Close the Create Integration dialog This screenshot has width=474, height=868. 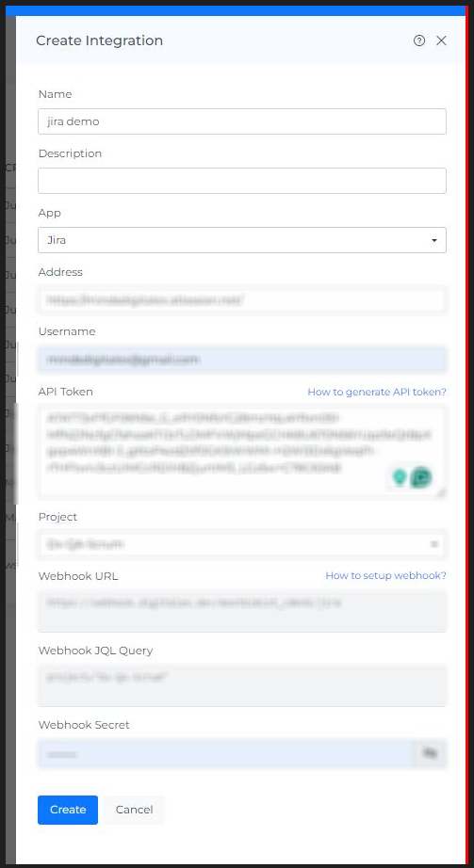[441, 40]
